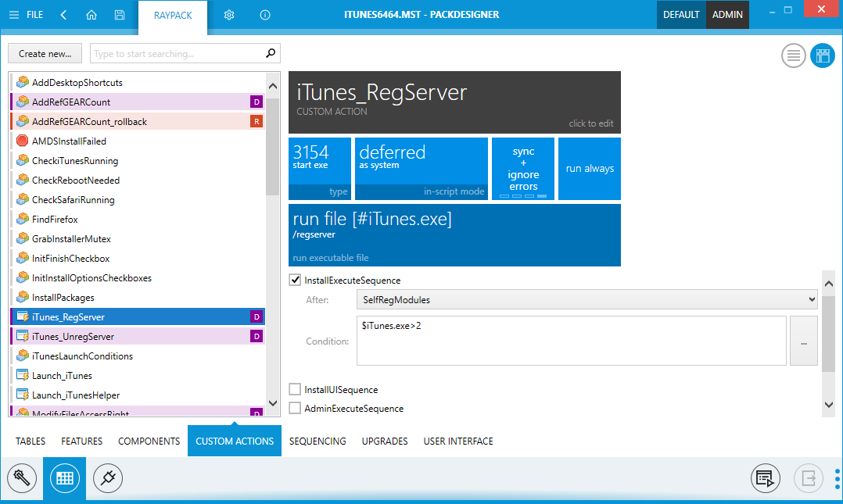Switch to tile view using blue grid icon

[822, 55]
